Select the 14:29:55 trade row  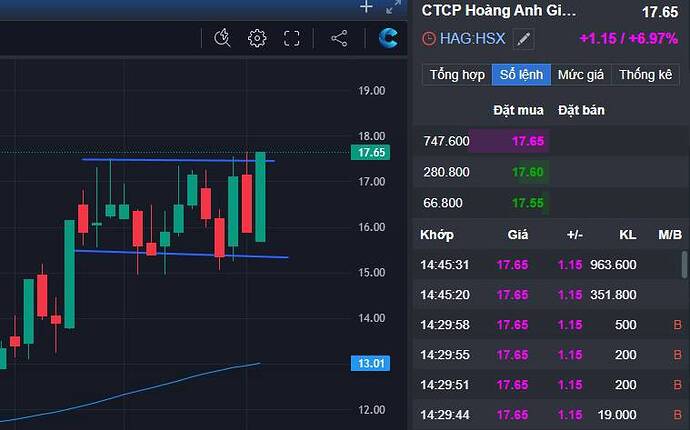548,355
